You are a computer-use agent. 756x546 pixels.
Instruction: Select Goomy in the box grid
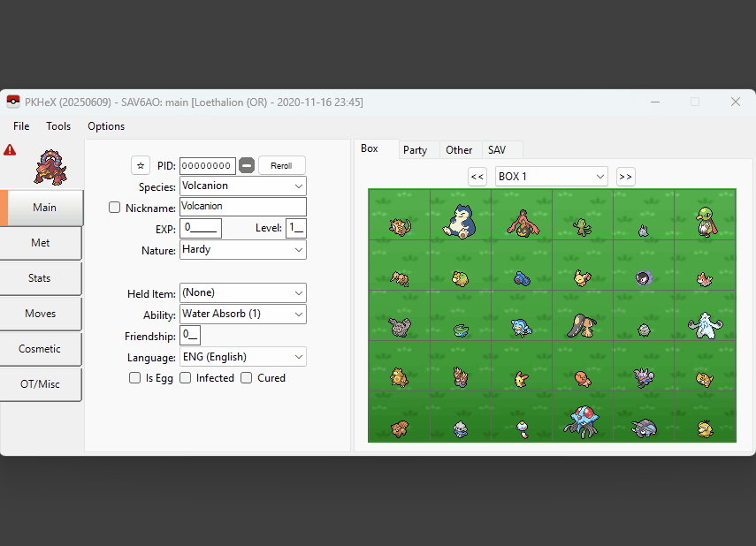coord(644,215)
